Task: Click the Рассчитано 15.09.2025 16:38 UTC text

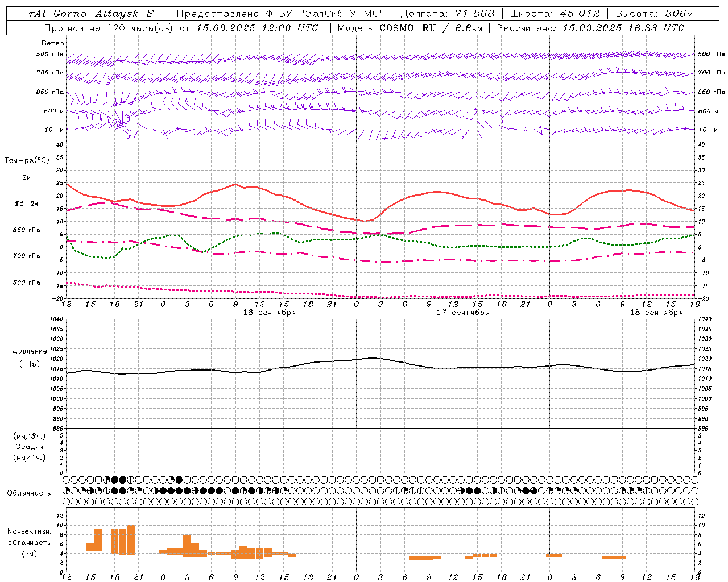Action: [x=590, y=28]
